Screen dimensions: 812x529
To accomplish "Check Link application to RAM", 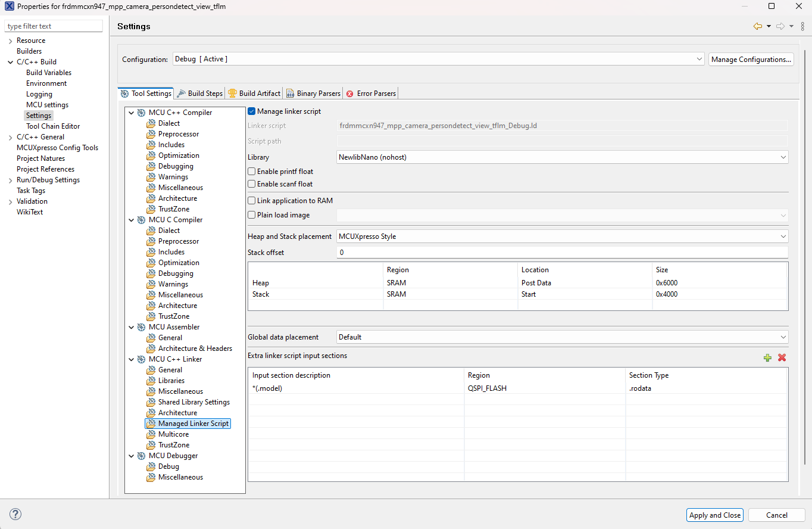I will tap(251, 200).
